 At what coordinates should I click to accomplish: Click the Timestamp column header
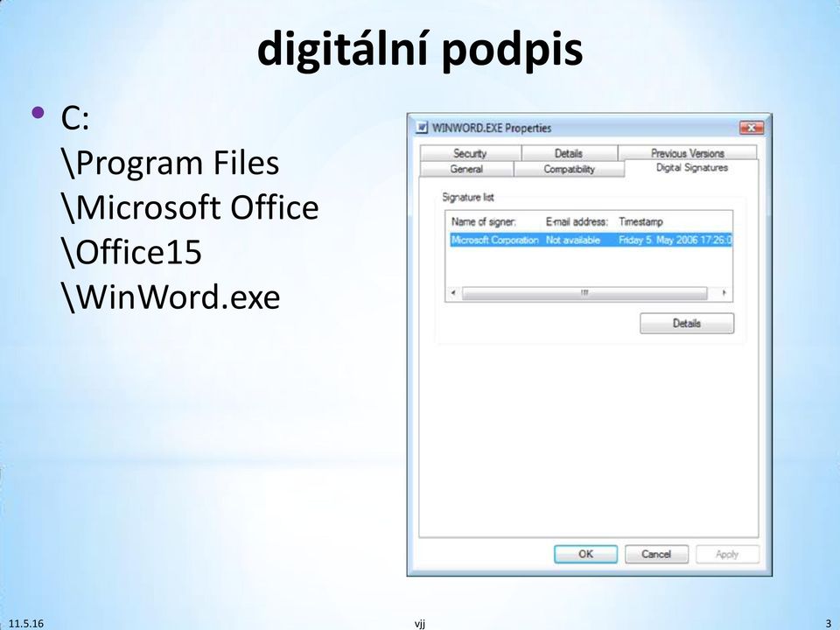point(640,221)
